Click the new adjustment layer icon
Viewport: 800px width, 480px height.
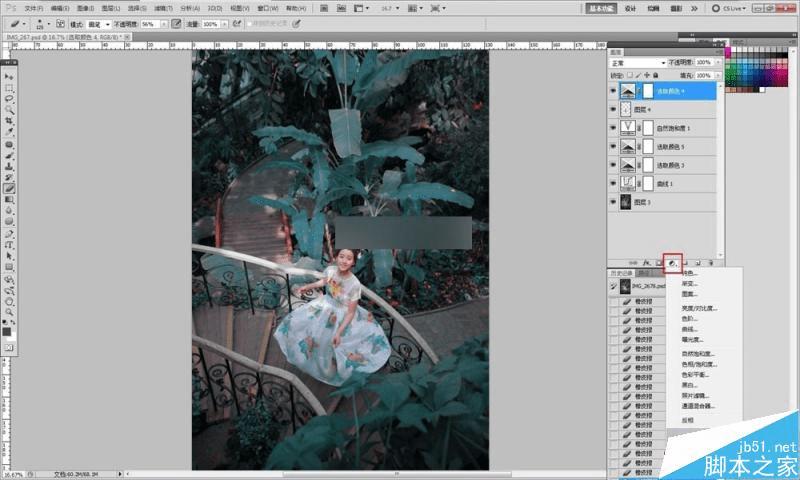pos(673,263)
